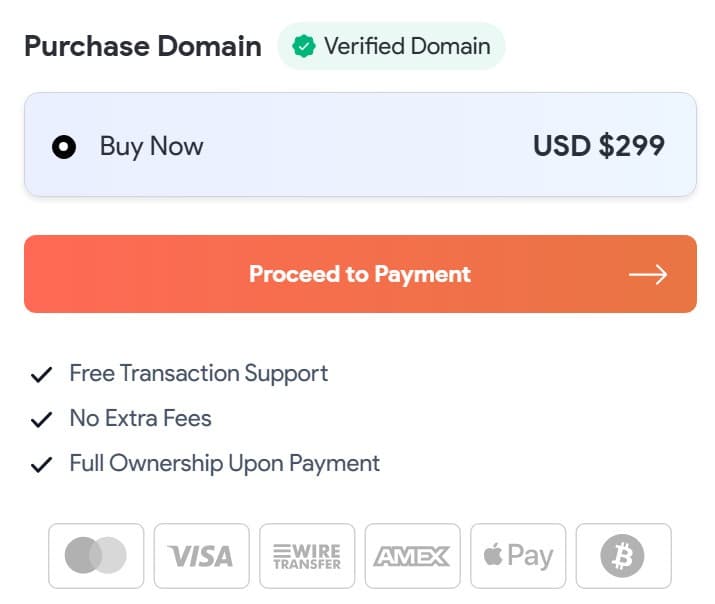Click the Full Ownership Upon Payment text
The image size is (715, 604).
(224, 463)
